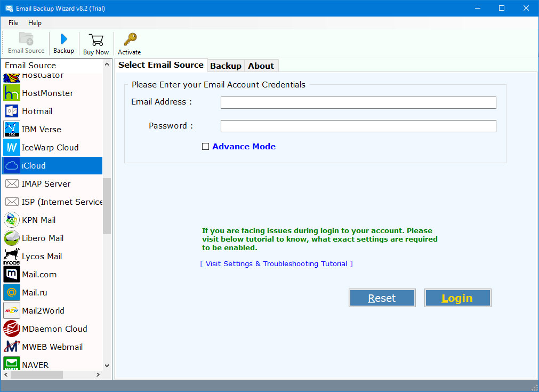
Task: Click the Email Source toolbar icon
Action: 26,39
